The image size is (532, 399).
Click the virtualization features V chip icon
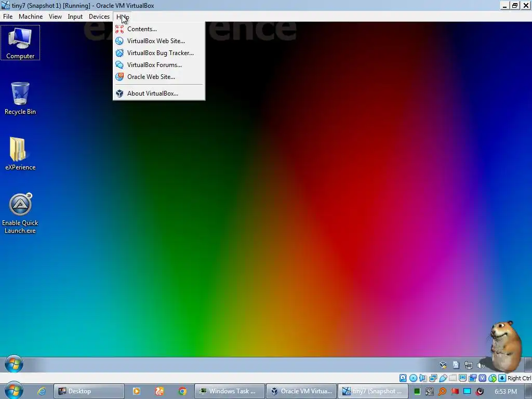click(x=483, y=378)
